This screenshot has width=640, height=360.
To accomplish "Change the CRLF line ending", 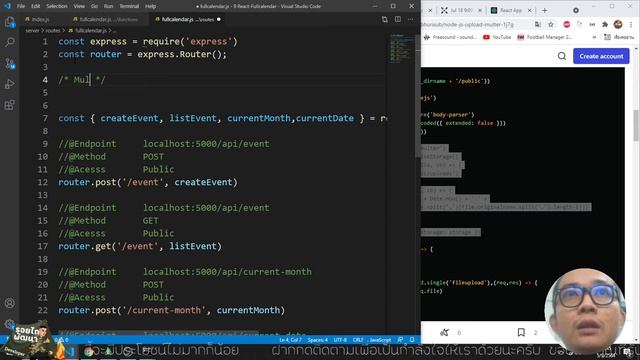I will tap(358, 340).
